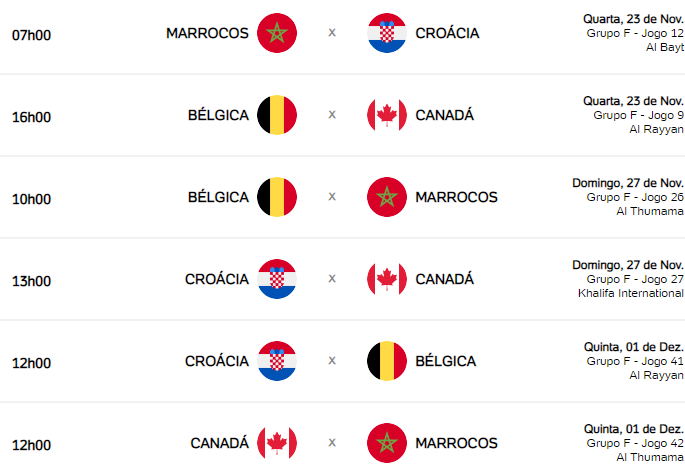Click Morocco flag in 07h00 match
The height and width of the screenshot is (474, 685).
click(277, 33)
